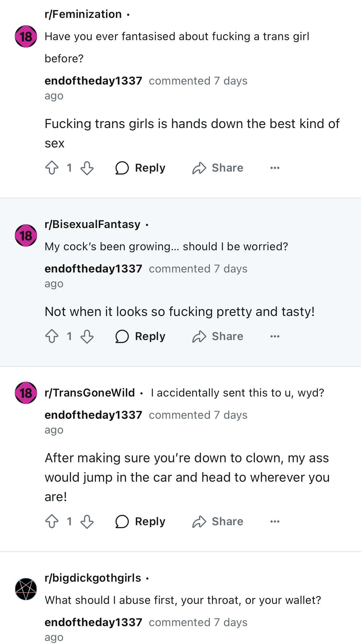Go to r/TransGoneWild subreddit
Screen dimensions: 361x644
coord(90,393)
